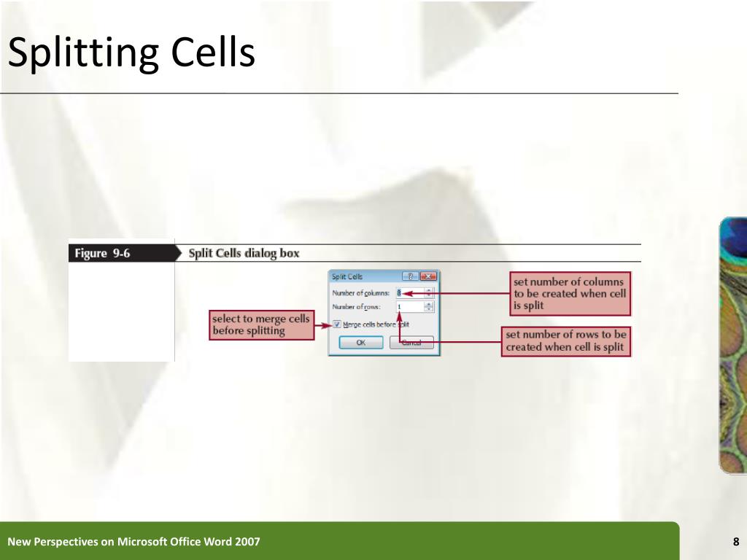Click New Perspectives on Microsoft Office Word 2007

coord(134,542)
